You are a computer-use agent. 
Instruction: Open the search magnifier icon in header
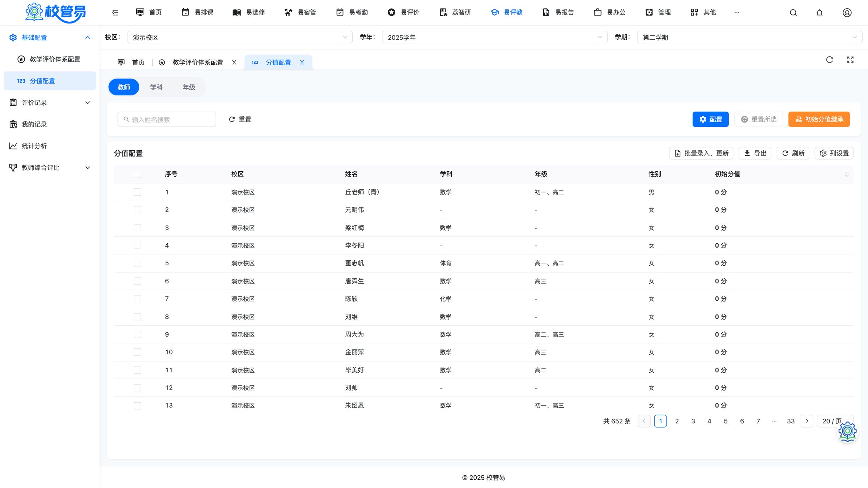(x=793, y=13)
